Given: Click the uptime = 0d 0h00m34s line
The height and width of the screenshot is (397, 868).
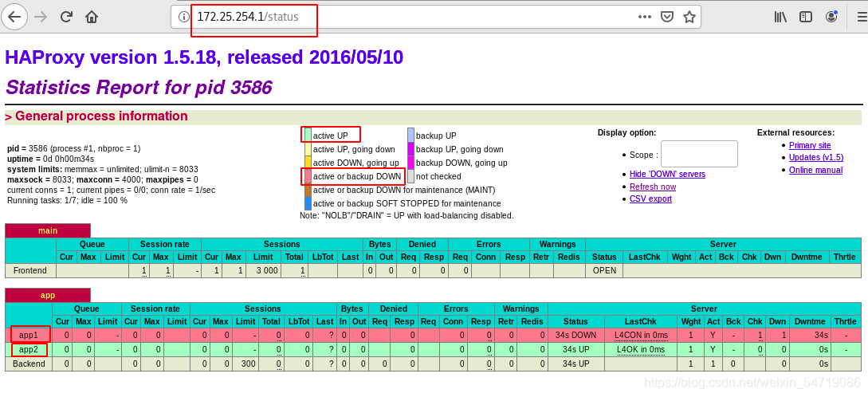Looking at the screenshot, I should tap(50, 159).
